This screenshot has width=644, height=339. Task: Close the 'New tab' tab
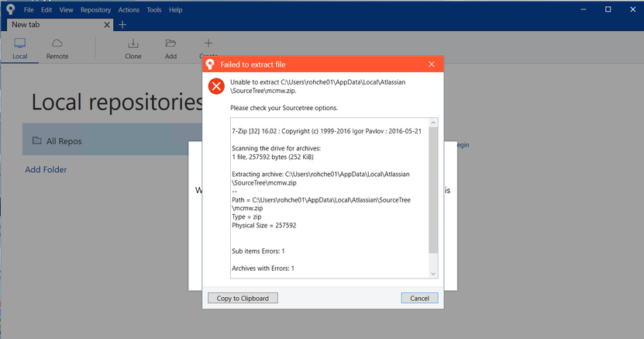point(107,25)
